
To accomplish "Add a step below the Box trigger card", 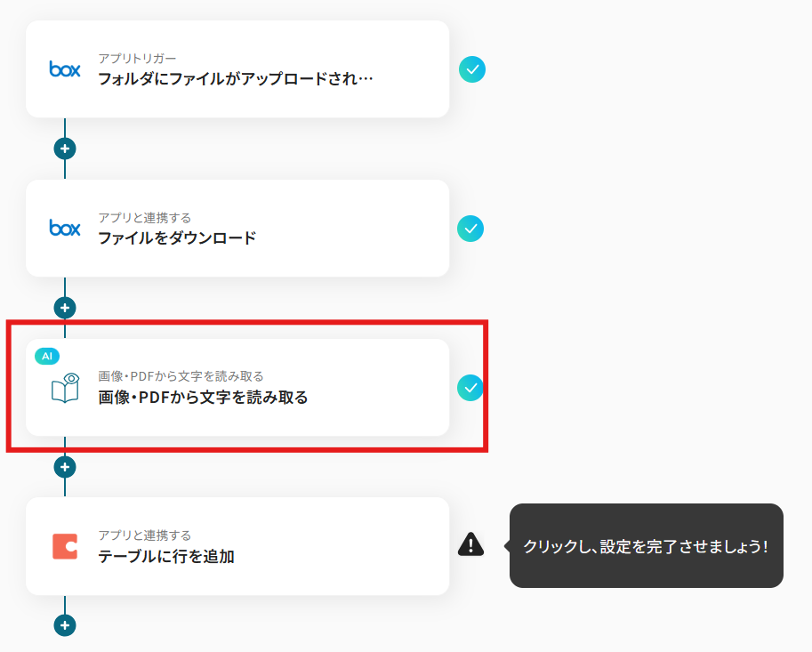I will (x=65, y=149).
